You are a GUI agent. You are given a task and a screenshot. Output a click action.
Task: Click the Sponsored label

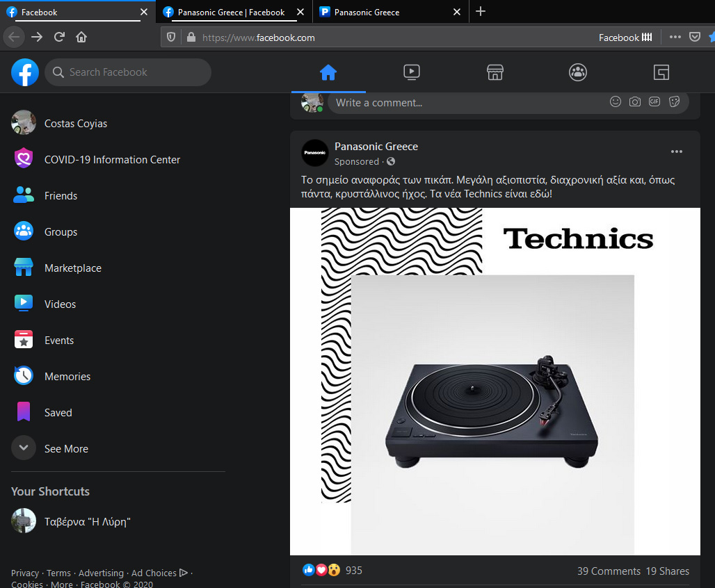tap(357, 161)
